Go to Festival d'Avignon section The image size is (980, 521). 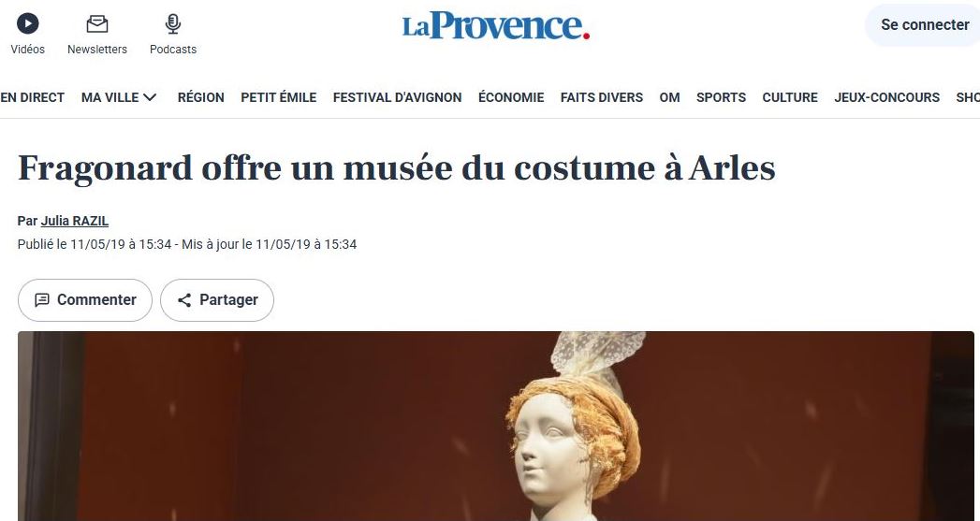[398, 97]
